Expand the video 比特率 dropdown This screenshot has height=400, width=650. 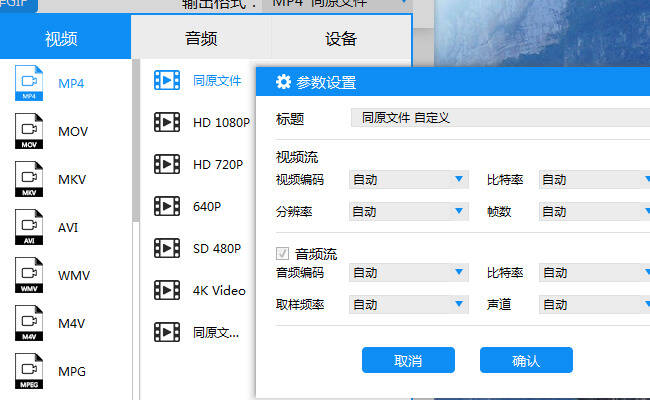click(594, 179)
